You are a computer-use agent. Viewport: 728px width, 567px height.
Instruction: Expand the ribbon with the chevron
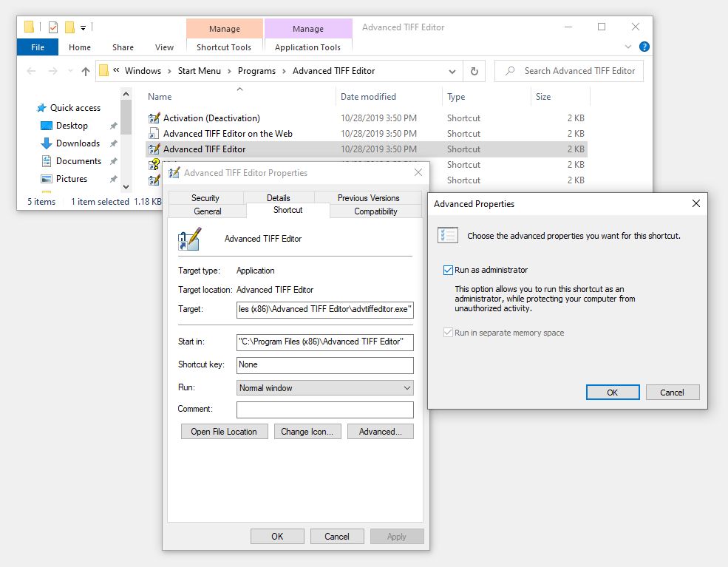(x=629, y=47)
